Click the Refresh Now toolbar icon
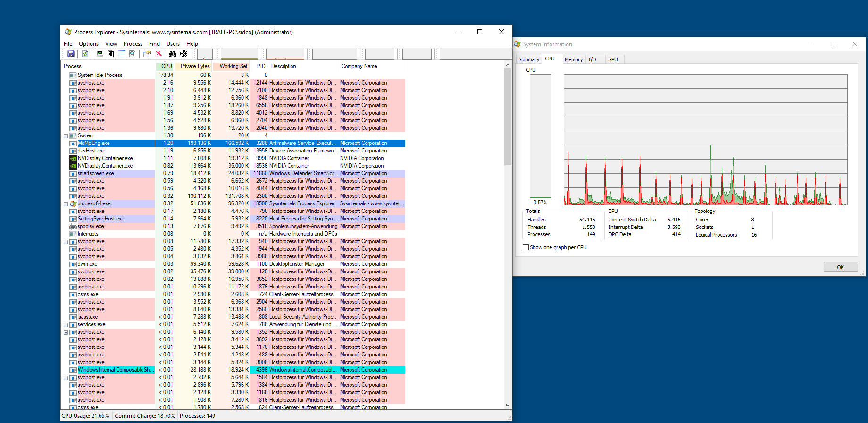The image size is (868, 423). click(85, 54)
